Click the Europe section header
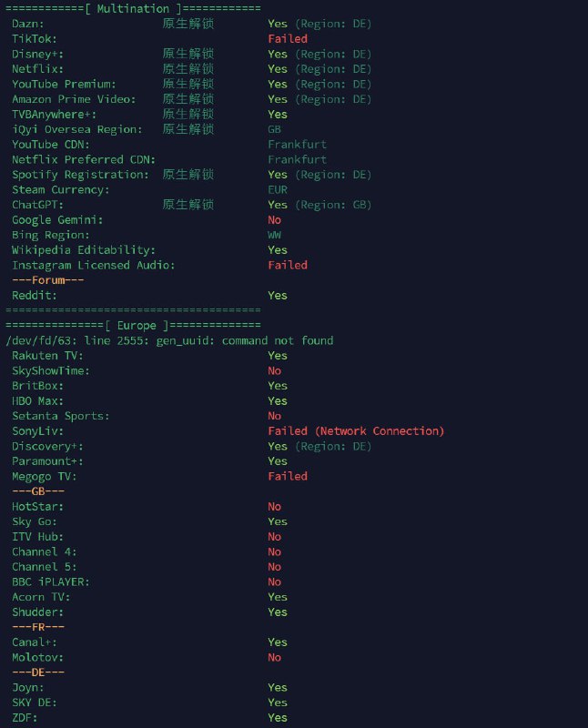Viewport: 588px width, 728px height. pyautogui.click(x=133, y=325)
